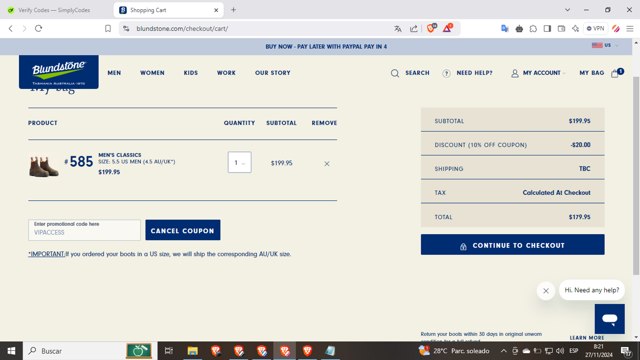Click the weather 28°C widget
Screen dimensions: 640x360
[454, 351]
